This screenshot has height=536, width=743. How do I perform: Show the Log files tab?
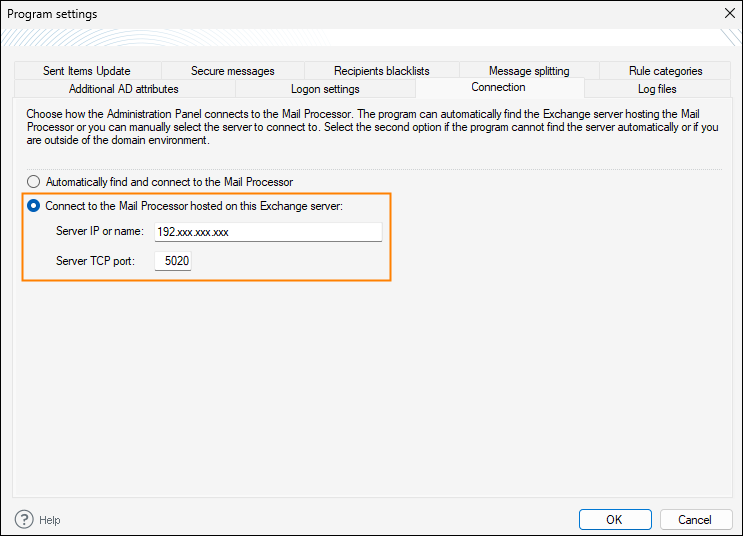coord(657,89)
